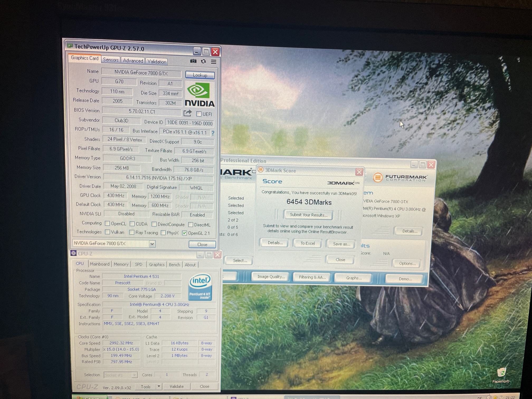Toggle the DirectML checkbox
The image size is (532, 399).
coord(191,225)
